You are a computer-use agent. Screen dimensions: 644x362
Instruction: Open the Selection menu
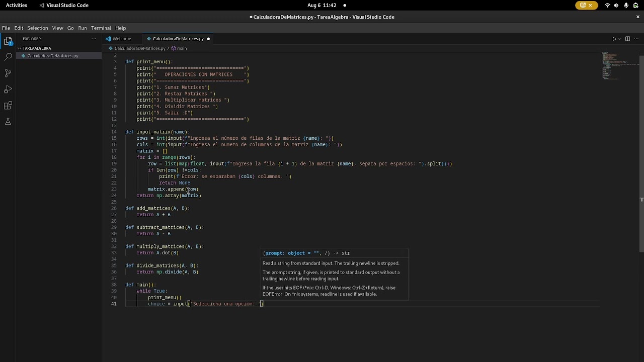point(38,28)
